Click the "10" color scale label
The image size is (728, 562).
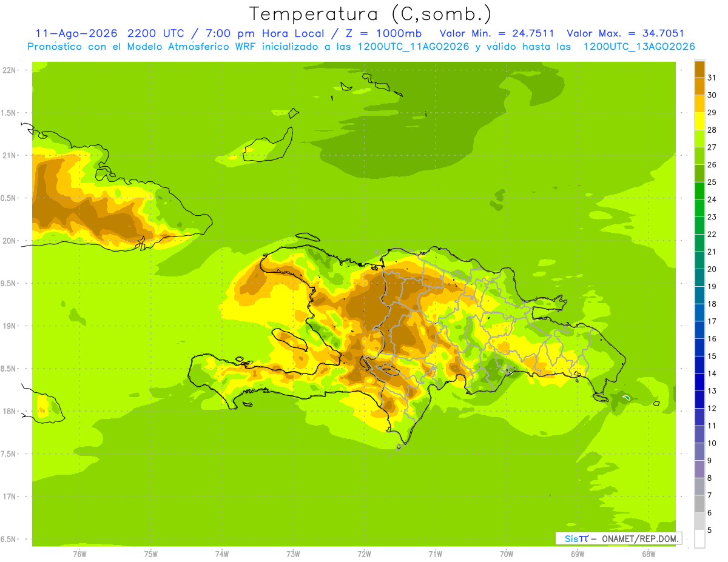pyautogui.click(x=712, y=443)
